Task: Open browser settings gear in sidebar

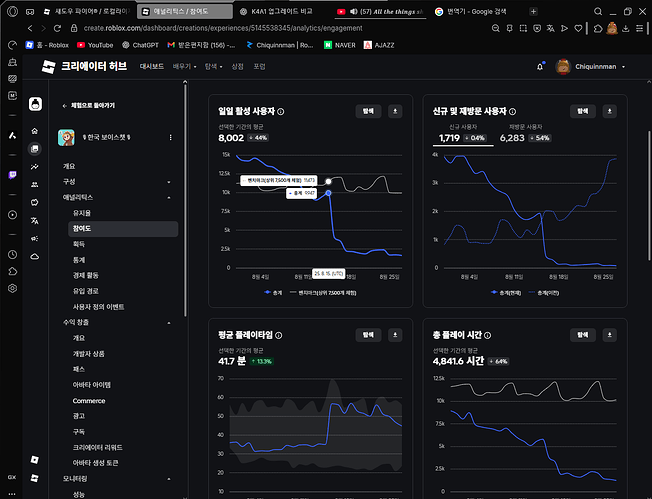Action: coord(12,288)
